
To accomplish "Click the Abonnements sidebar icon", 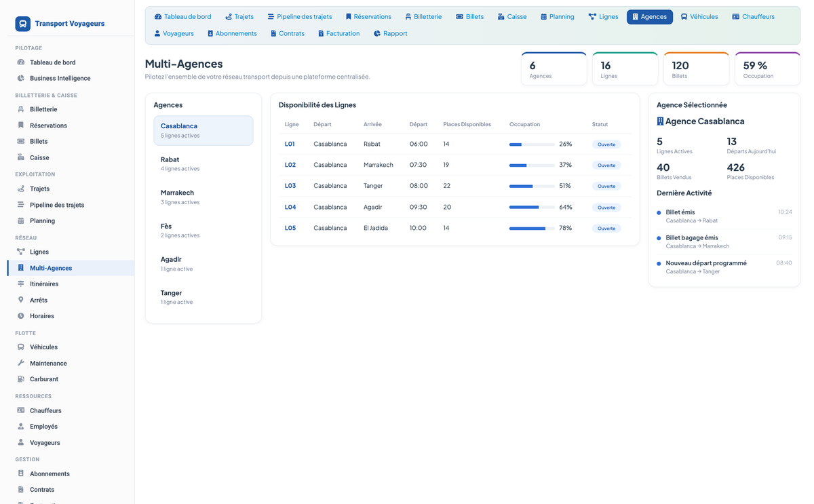I will 21,473.
